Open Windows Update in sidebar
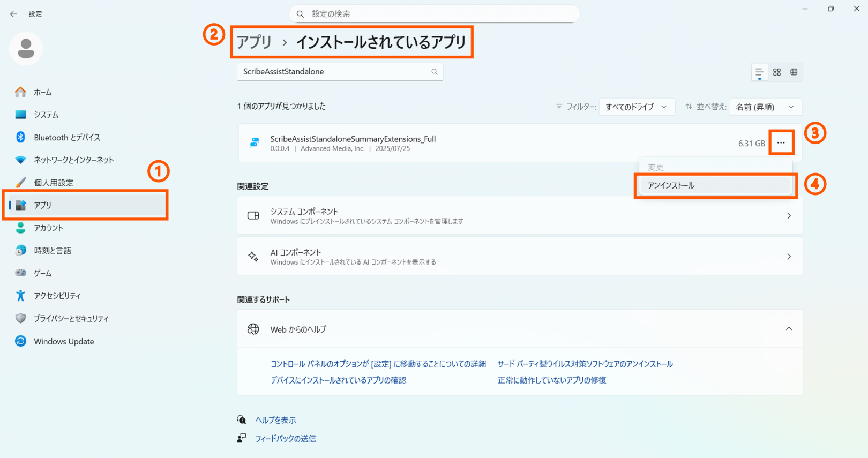The height and width of the screenshot is (458, 868). (64, 341)
